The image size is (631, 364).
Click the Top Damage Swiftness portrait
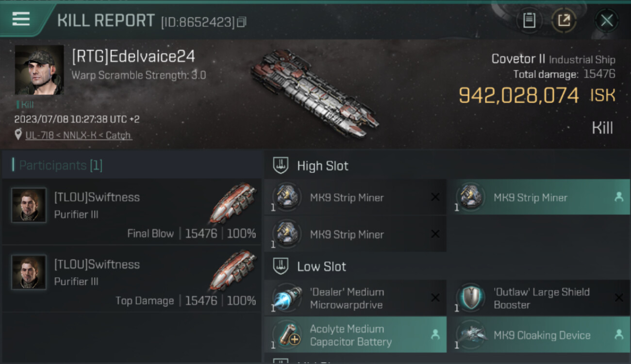[x=29, y=272]
